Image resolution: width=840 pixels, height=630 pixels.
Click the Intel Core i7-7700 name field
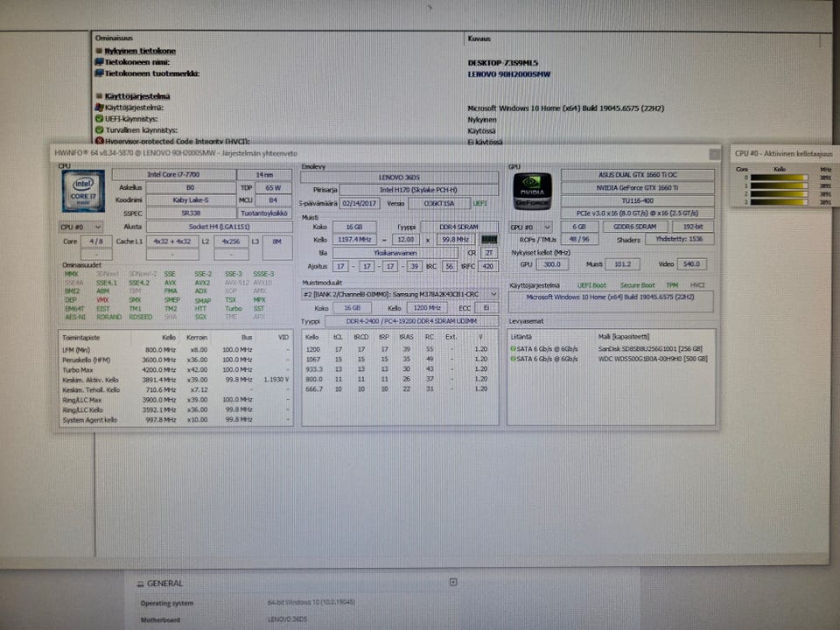pyautogui.click(x=173, y=175)
